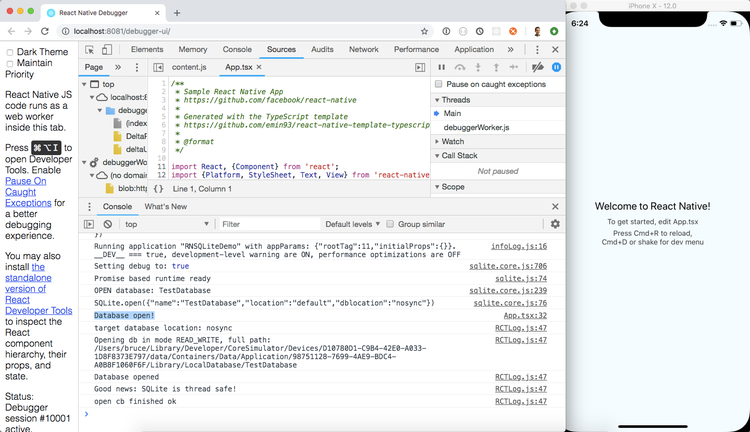
Task: Collapse the top tree node
Action: [x=84, y=84]
